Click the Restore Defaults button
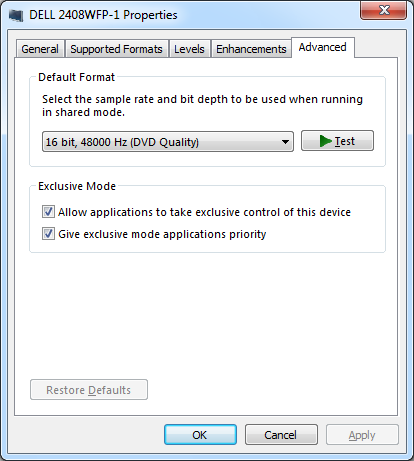 click(x=89, y=390)
